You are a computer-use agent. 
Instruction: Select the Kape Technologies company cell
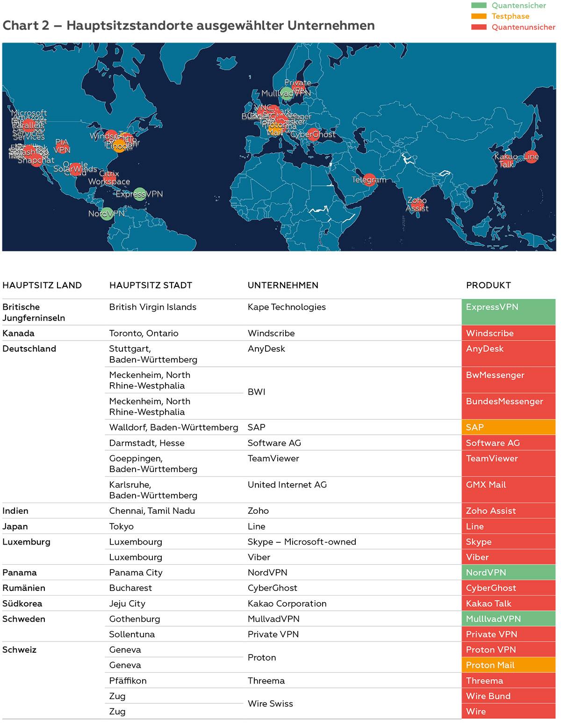point(287,307)
